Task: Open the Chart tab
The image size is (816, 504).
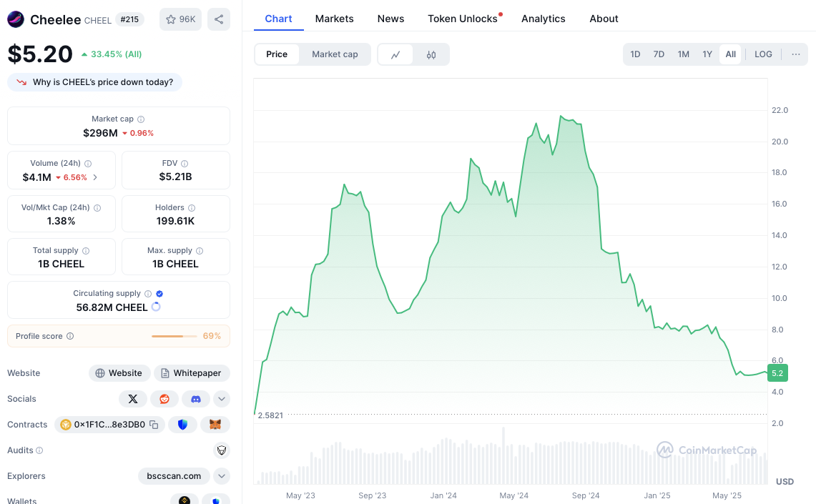Action: pyautogui.click(x=278, y=19)
